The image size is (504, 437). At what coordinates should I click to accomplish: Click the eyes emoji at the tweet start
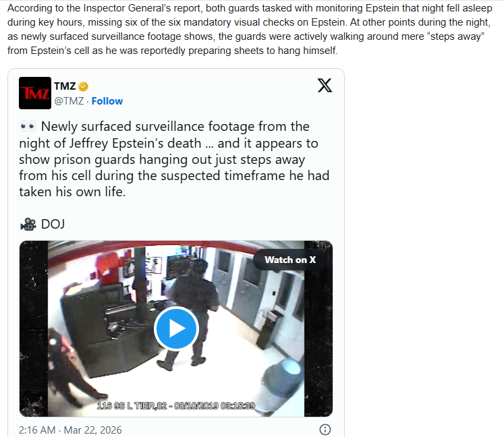pyautogui.click(x=28, y=127)
